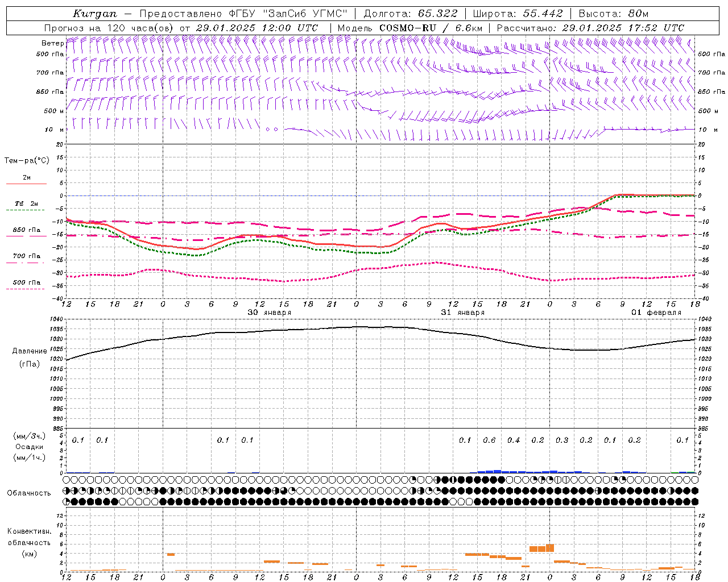The height and width of the screenshot is (582, 728).
Task: Click the "31 января" date label
Action: (463, 313)
